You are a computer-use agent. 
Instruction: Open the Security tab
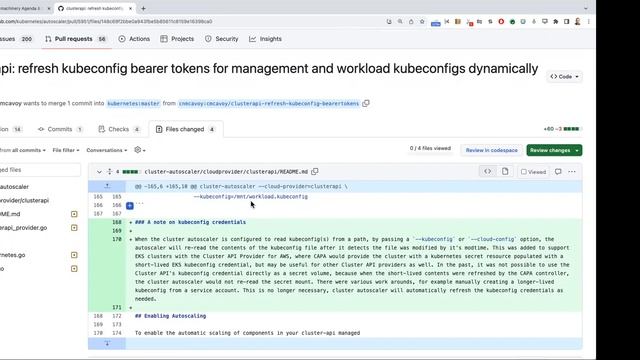point(222,39)
